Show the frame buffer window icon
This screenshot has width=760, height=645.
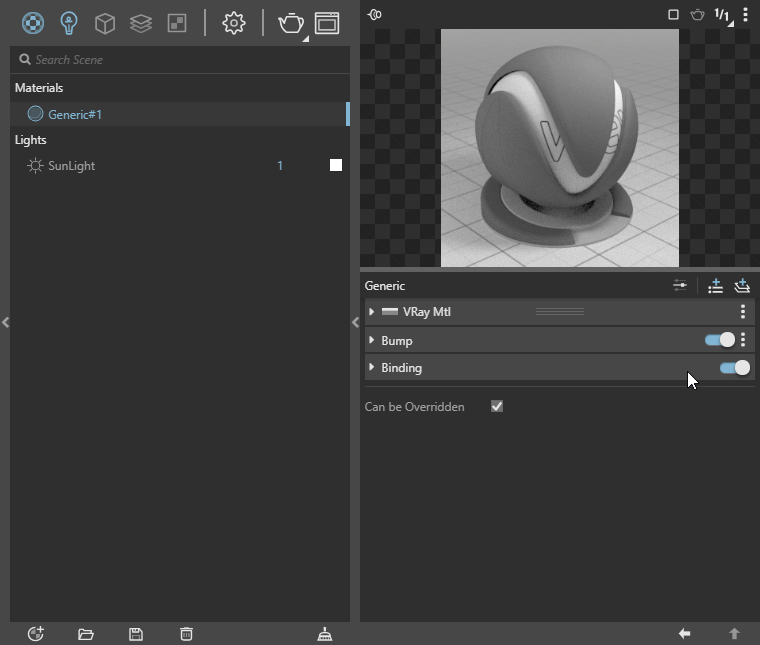[x=327, y=23]
